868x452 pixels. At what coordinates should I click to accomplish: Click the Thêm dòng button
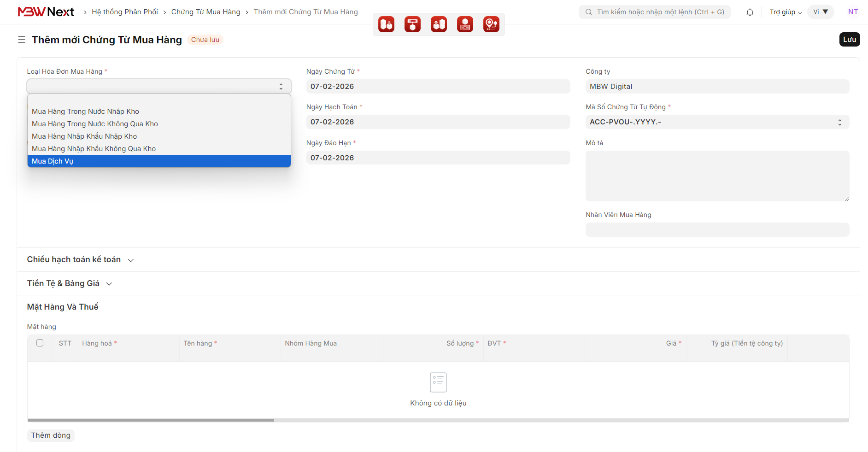click(x=51, y=435)
